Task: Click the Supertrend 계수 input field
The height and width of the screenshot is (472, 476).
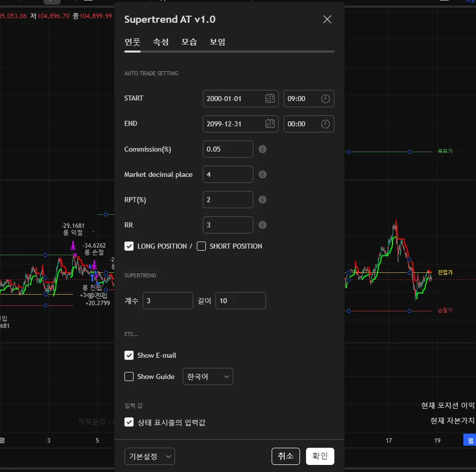Action: coord(168,301)
